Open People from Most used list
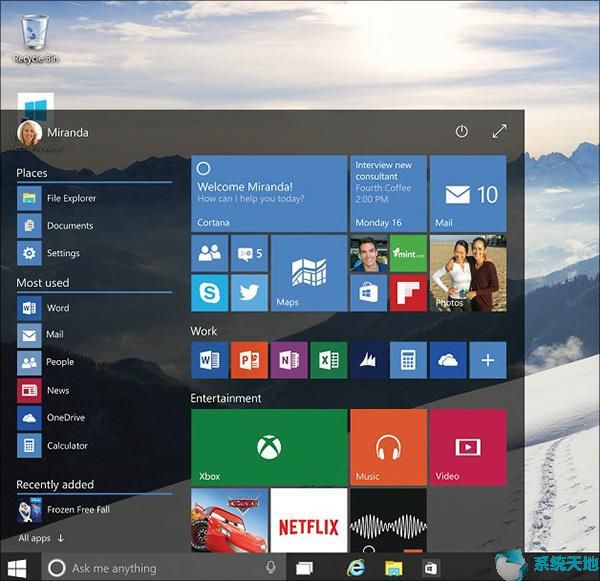 pyautogui.click(x=46, y=362)
